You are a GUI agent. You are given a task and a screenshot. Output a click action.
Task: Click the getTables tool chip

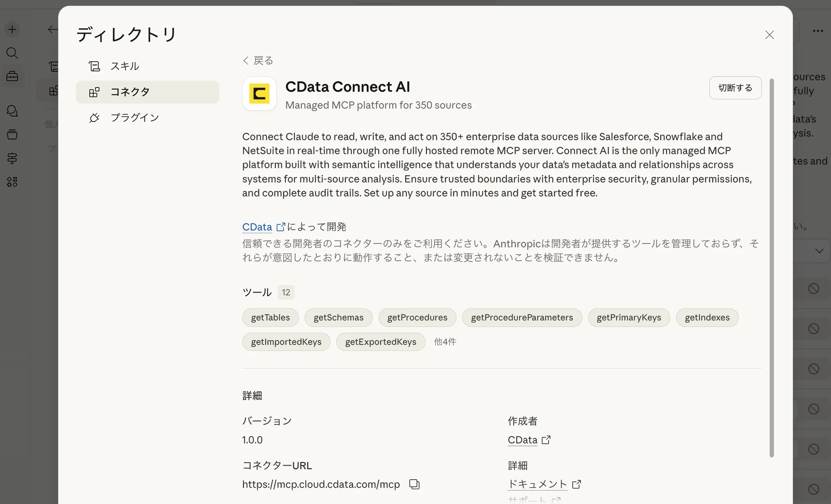point(270,317)
